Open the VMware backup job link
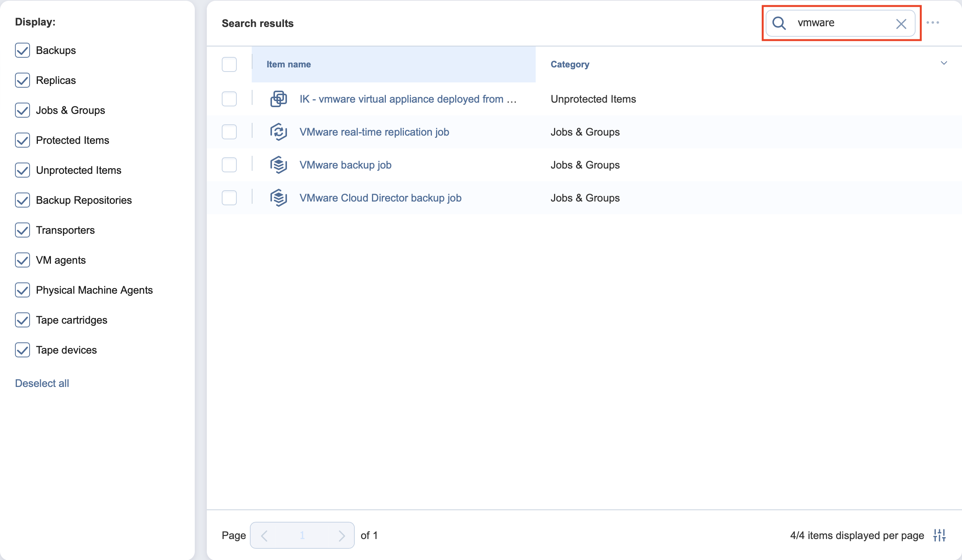Screen dimensions: 962x560 click(x=345, y=165)
